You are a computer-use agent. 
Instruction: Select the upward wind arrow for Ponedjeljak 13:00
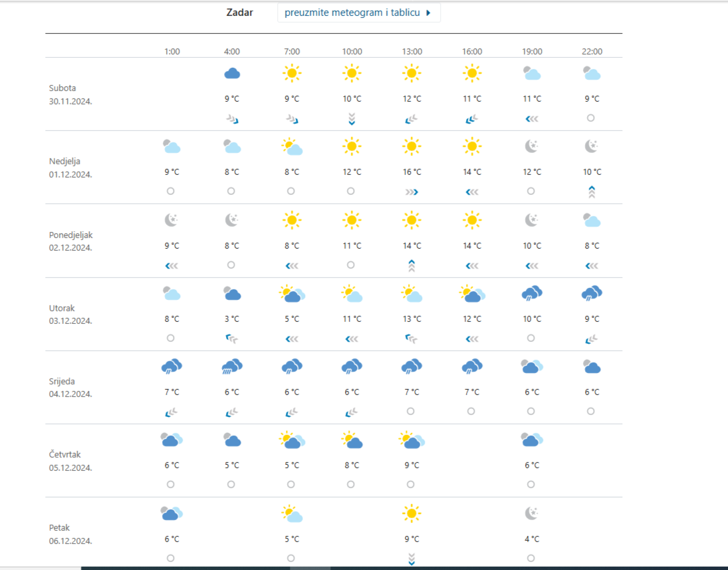click(412, 265)
